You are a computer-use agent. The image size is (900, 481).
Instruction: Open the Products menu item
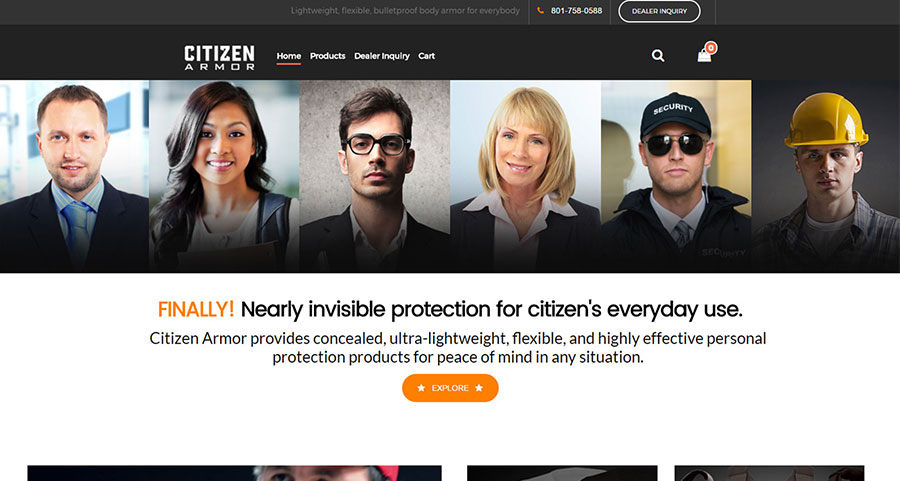point(328,56)
